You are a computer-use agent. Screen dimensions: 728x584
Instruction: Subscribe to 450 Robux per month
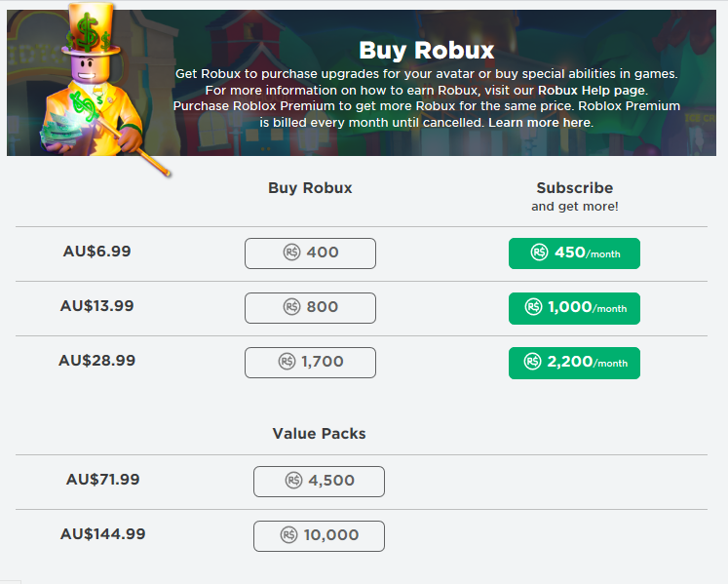click(574, 253)
